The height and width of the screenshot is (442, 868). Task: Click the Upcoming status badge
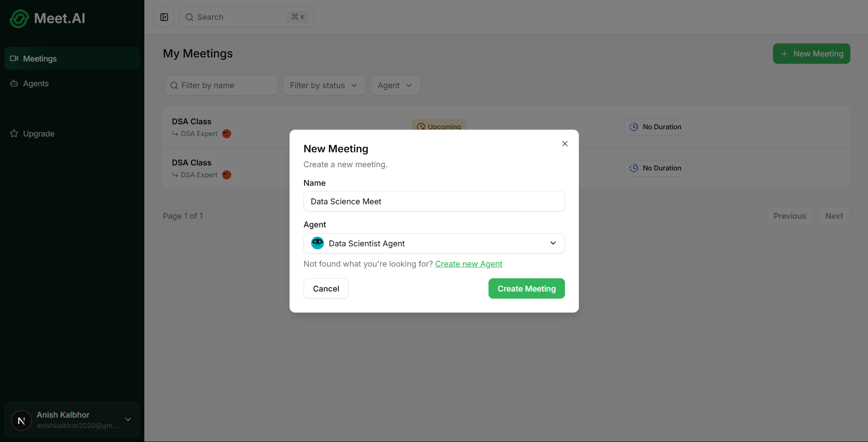(x=439, y=127)
